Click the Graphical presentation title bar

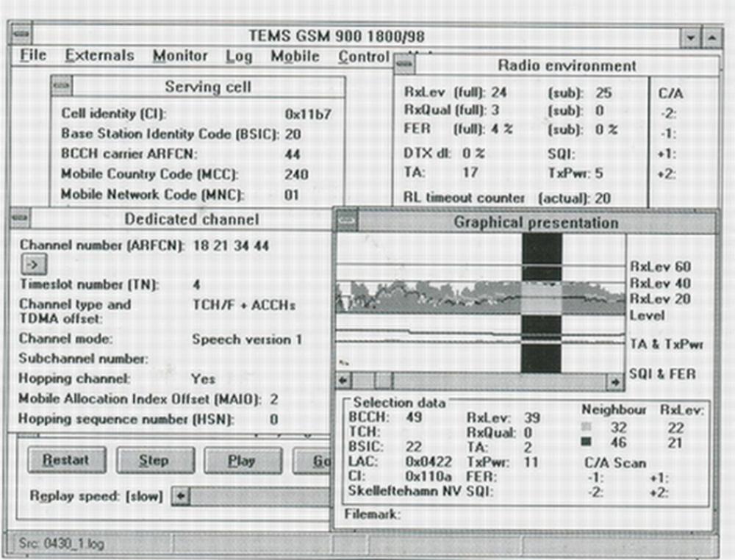pos(537,222)
